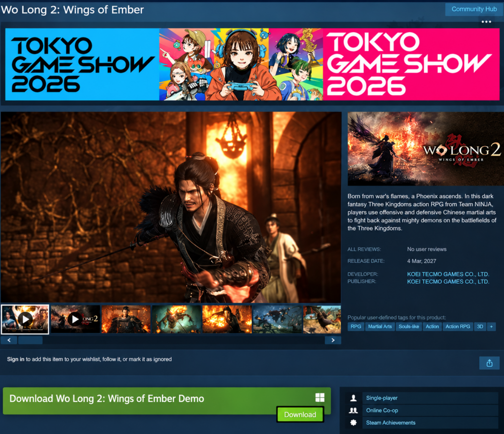Play the second trailer with Wo Long 2 logo
This screenshot has height=434, width=504.
75,319
